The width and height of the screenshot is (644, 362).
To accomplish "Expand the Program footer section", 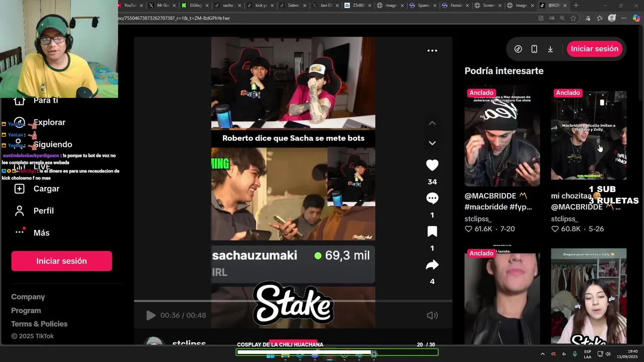I will (26, 311).
